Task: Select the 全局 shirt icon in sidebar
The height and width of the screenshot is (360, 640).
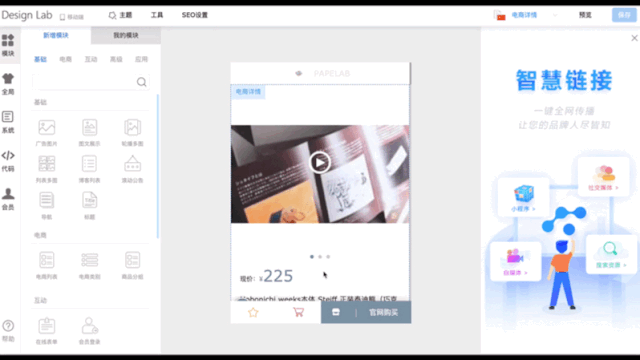Action: point(8,84)
